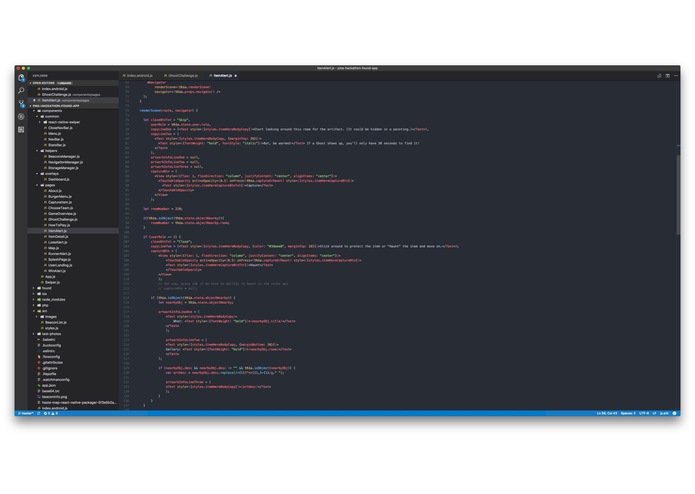Switch to the GhostChallenge.js tab
Viewport: 695px width, 494px height.
[181, 76]
